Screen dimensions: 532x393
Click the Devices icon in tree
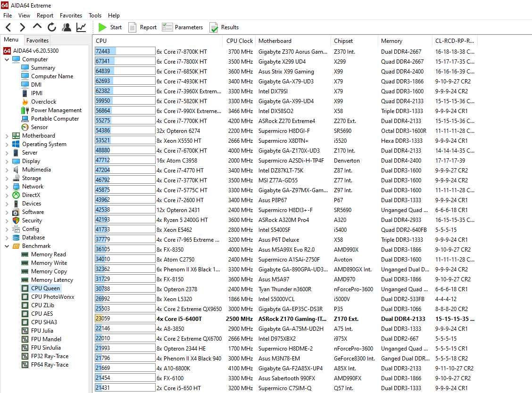[x=16, y=204]
